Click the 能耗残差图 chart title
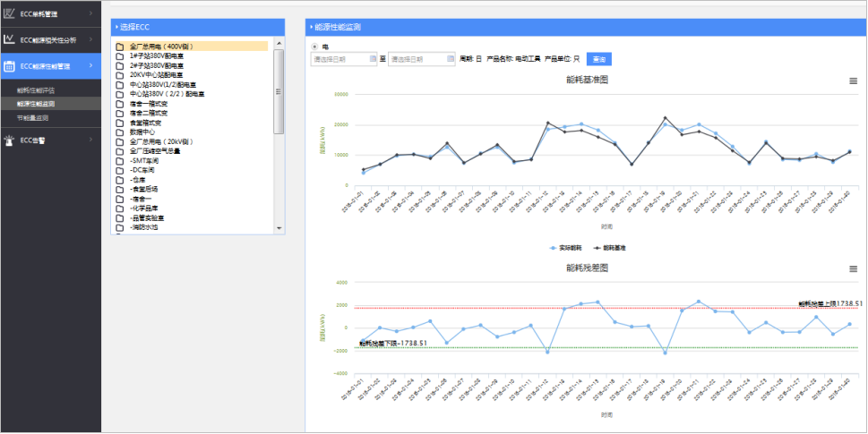The image size is (868, 434). pos(588,268)
